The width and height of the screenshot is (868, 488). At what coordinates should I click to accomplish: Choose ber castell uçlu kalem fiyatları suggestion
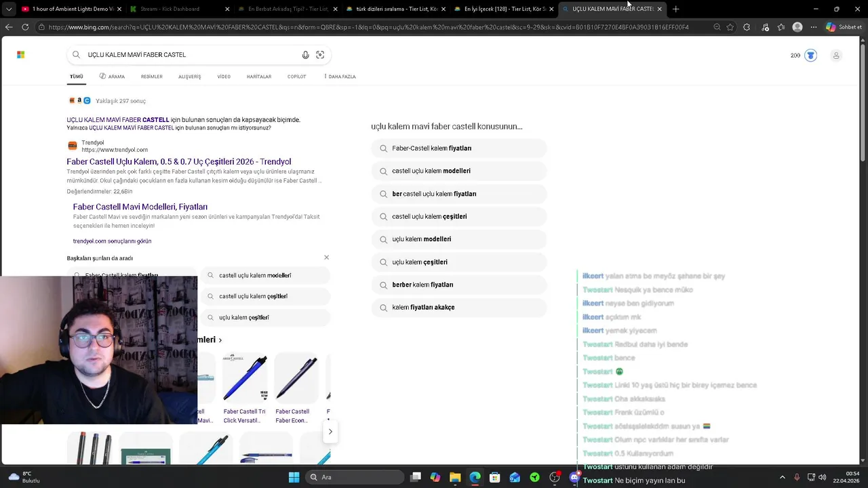[x=459, y=194]
